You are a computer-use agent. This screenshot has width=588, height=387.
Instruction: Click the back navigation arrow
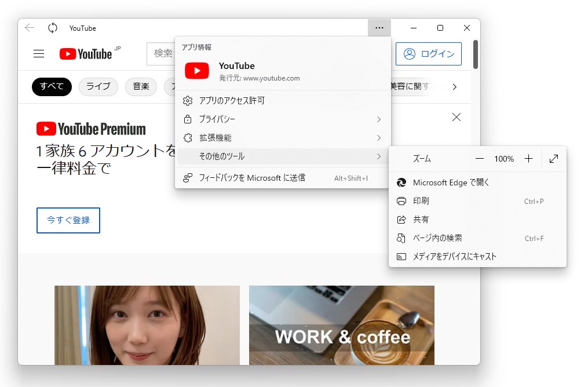pyautogui.click(x=29, y=27)
